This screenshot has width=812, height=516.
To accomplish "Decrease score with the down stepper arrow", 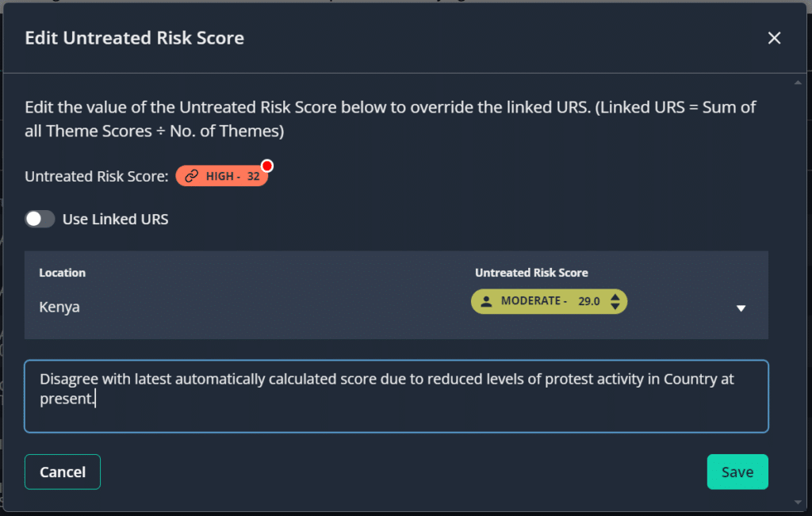I will coord(614,307).
